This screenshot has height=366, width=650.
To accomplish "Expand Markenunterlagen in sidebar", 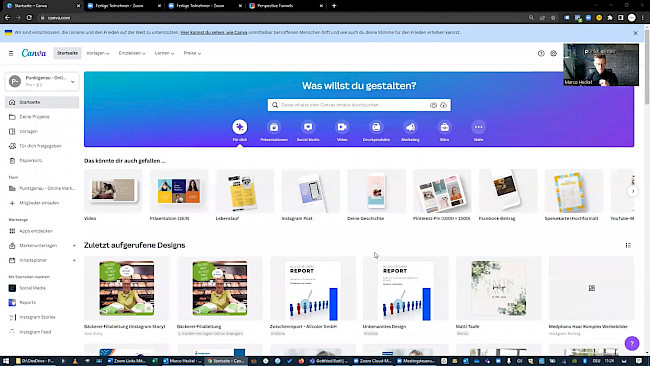I will pyautogui.click(x=74, y=246).
